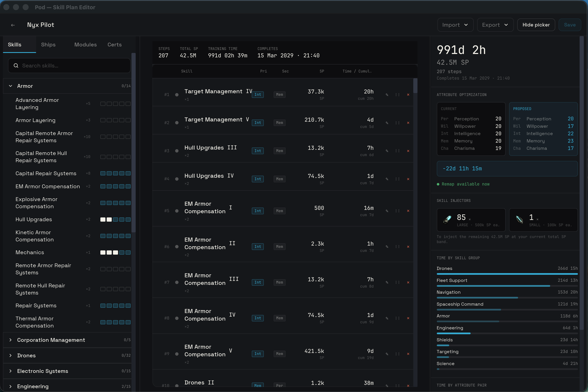The height and width of the screenshot is (392, 588).
Task: Click drag handle of EM Armor Compensation II
Action: tap(397, 247)
